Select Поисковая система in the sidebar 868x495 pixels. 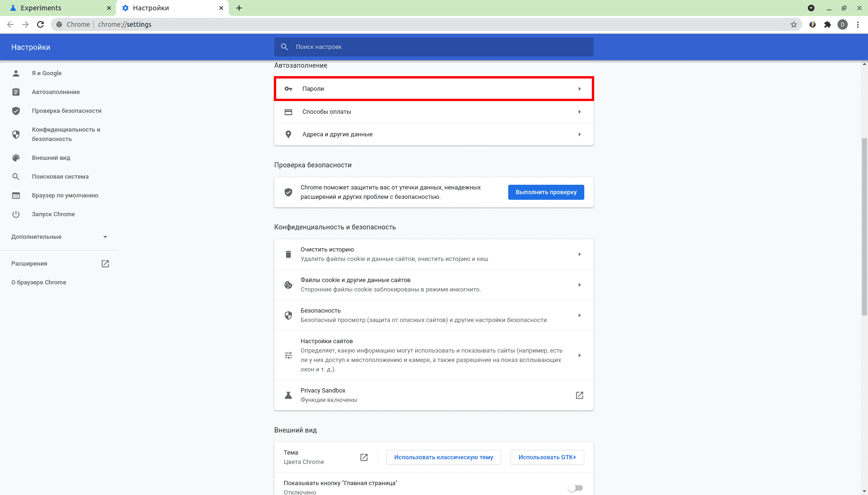pos(60,177)
